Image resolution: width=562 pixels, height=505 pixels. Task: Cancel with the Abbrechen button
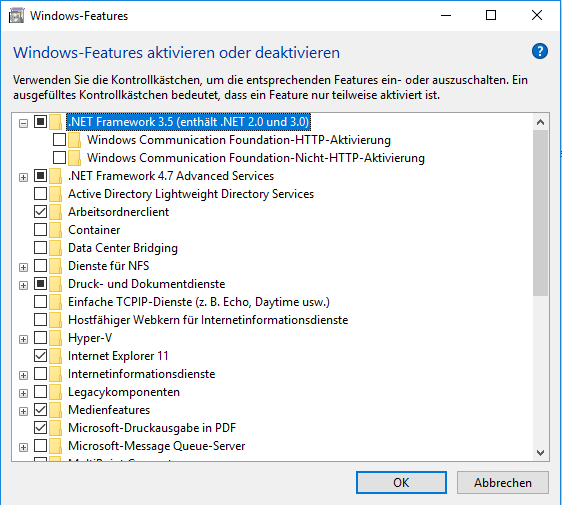[503, 482]
